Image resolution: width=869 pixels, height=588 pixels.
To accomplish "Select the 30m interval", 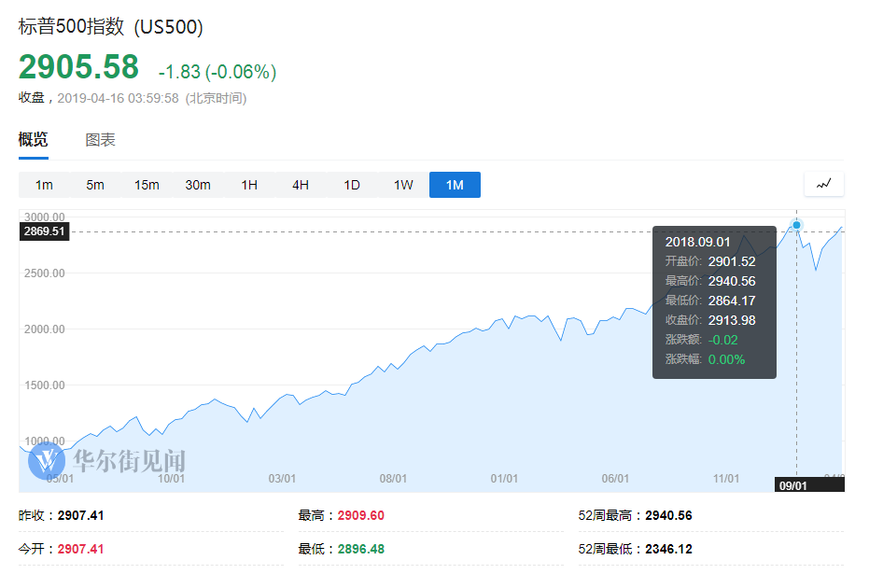I will coord(198,185).
